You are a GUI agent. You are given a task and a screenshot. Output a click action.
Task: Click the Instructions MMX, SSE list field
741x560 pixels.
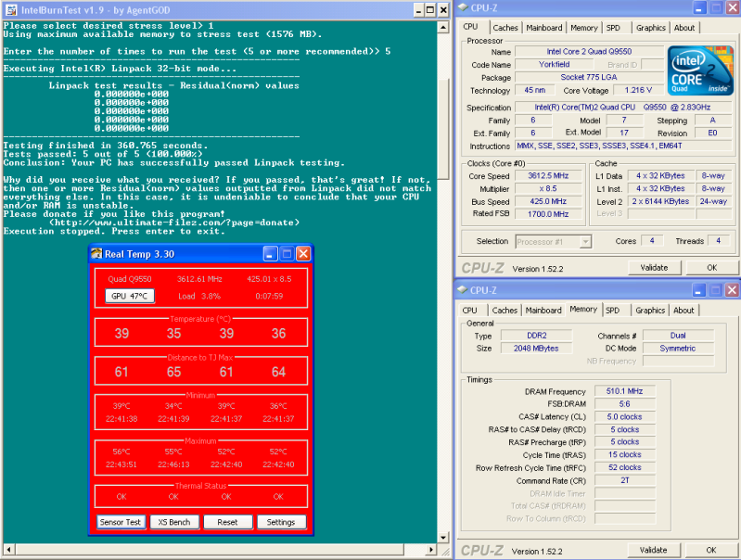(623, 146)
